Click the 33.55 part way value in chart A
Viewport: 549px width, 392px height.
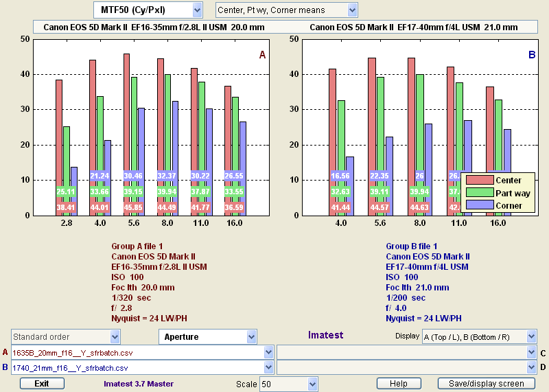pos(234,192)
